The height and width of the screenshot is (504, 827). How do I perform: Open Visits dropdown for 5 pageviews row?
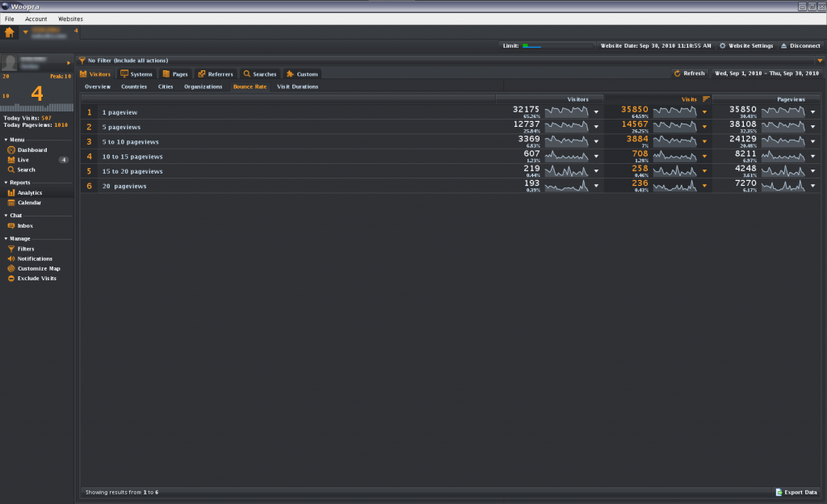(x=704, y=127)
